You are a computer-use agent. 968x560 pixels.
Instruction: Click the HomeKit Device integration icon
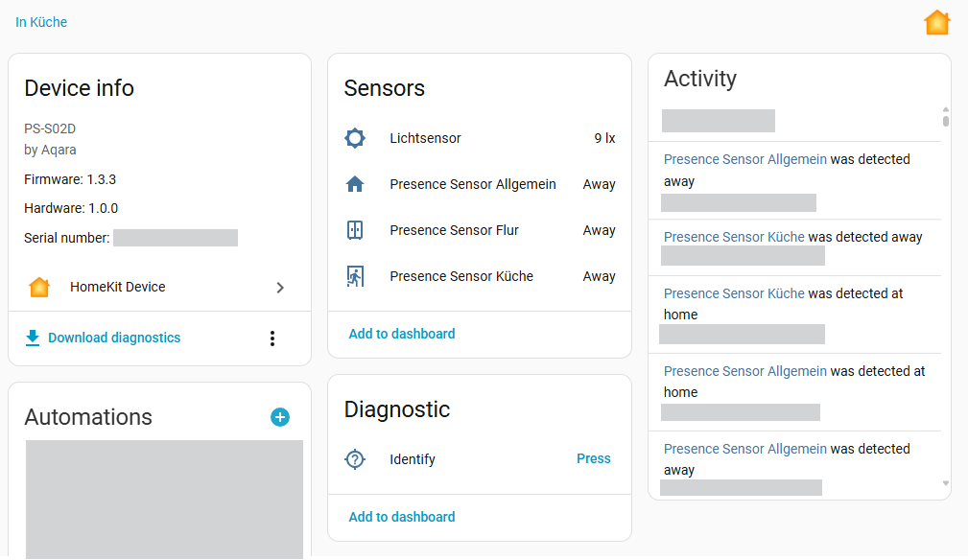click(x=39, y=287)
